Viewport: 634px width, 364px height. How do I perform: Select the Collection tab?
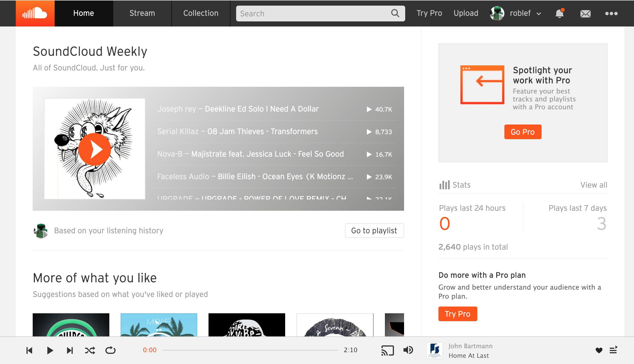[x=201, y=13]
